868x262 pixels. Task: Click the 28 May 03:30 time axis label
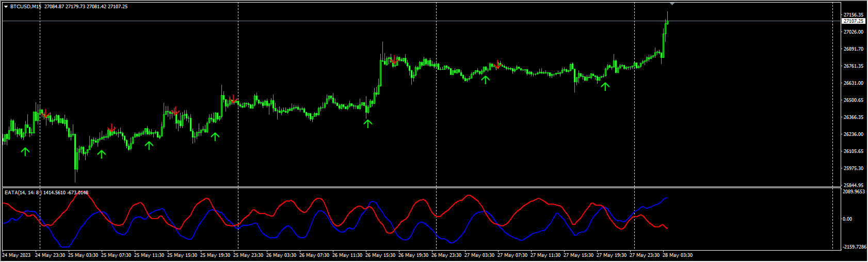click(678, 255)
